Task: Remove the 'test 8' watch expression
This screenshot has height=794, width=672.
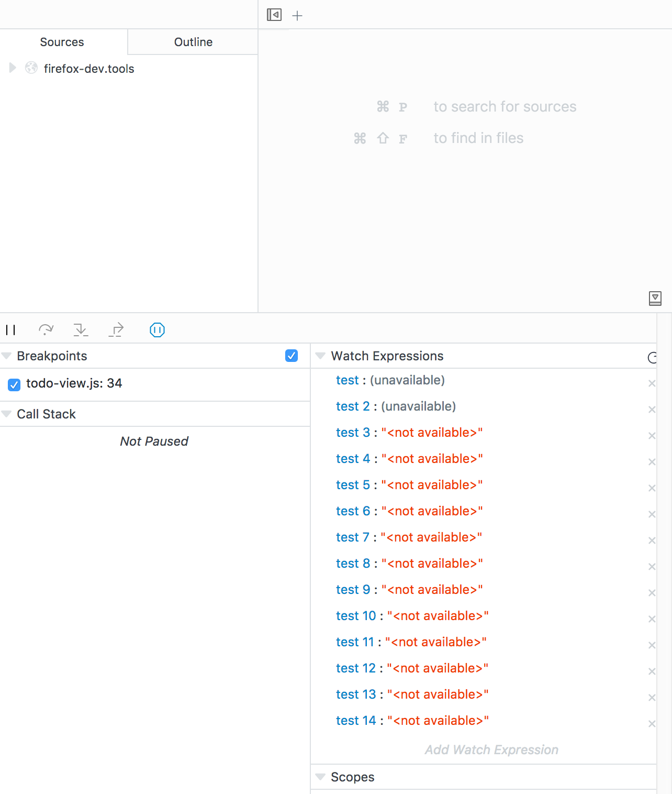Action: pos(652,567)
